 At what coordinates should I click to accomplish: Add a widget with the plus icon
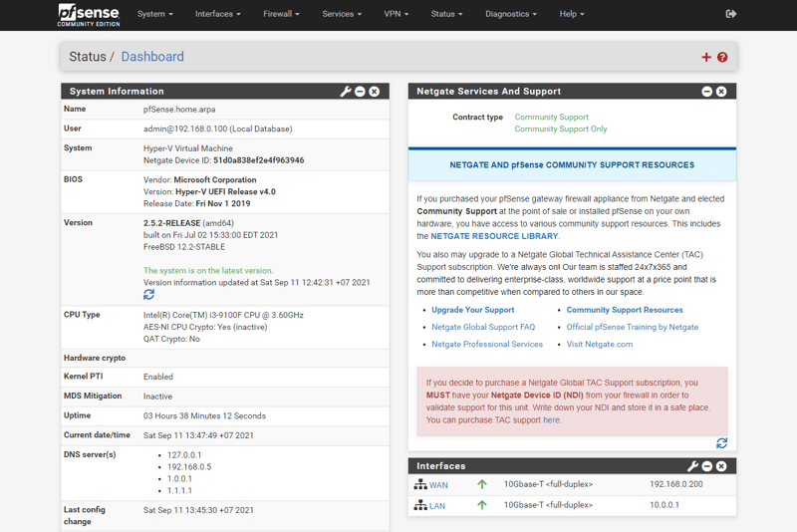[706, 57]
